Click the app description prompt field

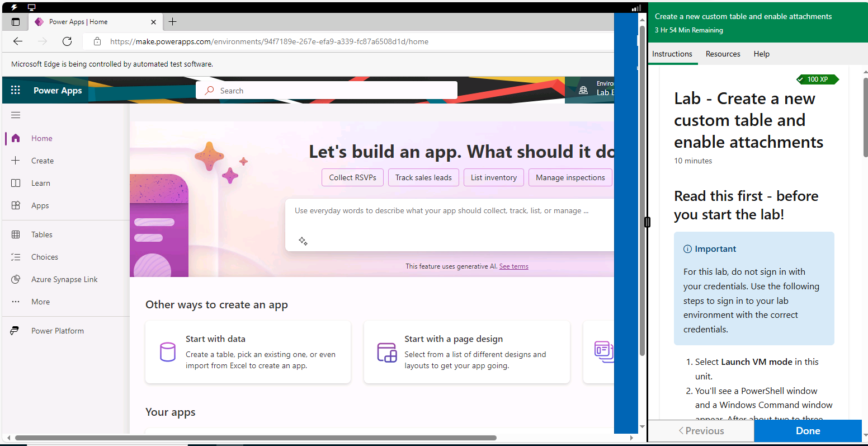(450, 225)
